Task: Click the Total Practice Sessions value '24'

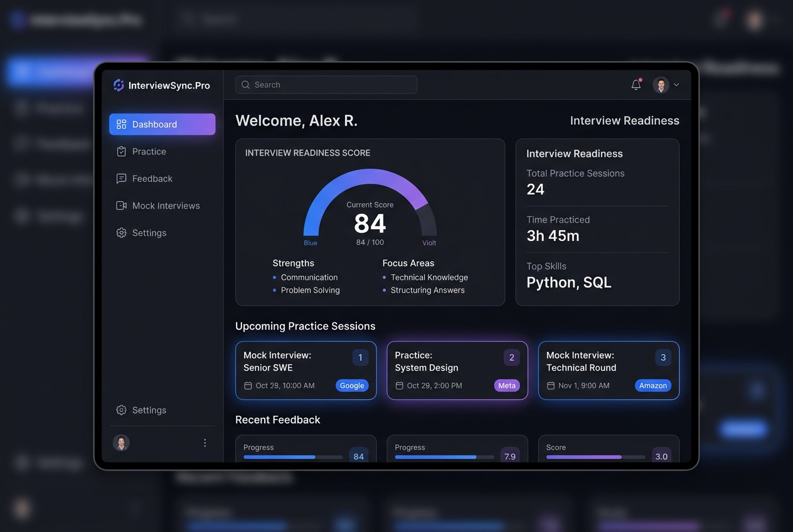Action: 535,189
